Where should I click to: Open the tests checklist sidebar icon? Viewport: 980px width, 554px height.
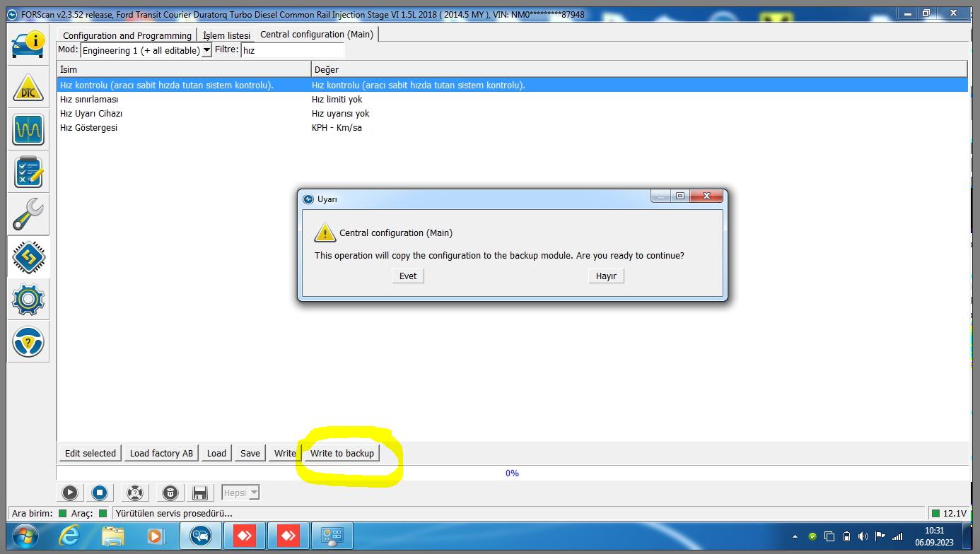pyautogui.click(x=28, y=172)
